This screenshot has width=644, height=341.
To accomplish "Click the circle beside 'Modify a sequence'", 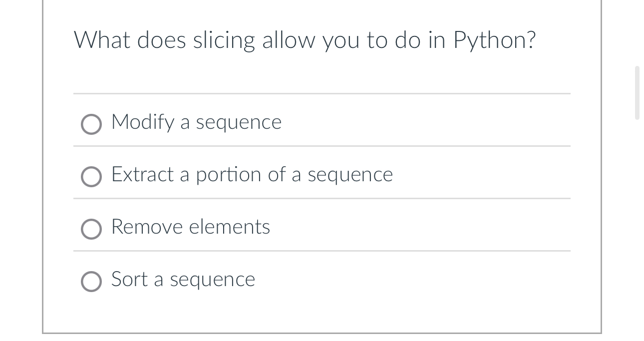I will [91, 124].
